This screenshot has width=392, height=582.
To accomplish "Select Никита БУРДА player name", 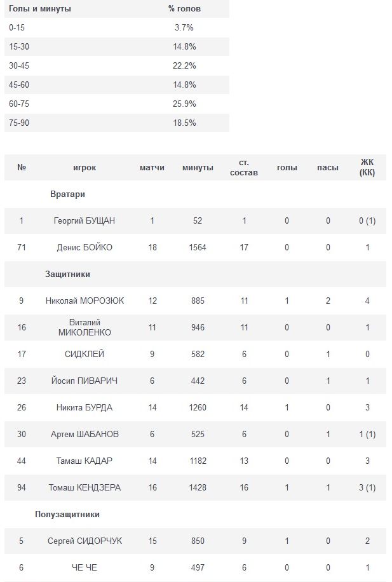I will (84, 408).
